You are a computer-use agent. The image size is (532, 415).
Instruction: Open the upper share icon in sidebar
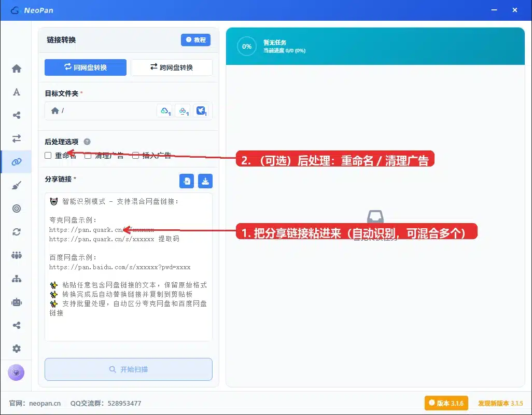[16, 115]
